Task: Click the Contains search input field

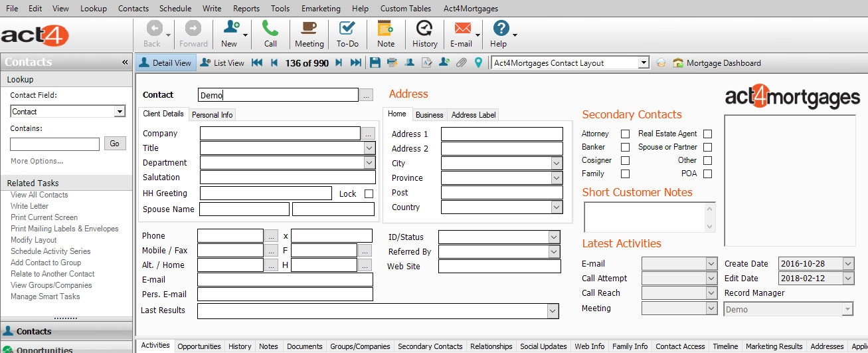Action: 54,144
